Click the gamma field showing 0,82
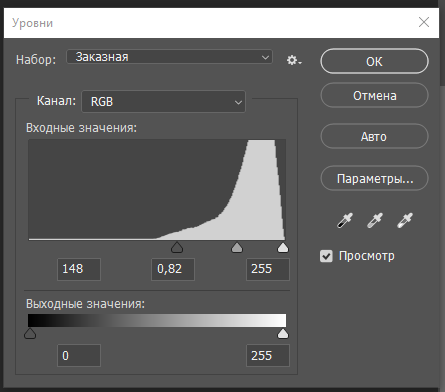Viewport: 445px width, 392px height. pos(173,269)
